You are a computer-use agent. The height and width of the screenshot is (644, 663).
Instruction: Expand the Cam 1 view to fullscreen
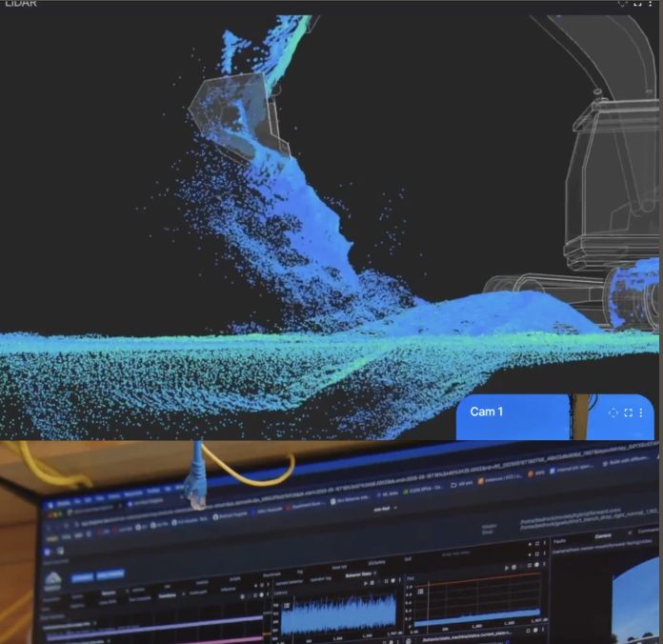pyautogui.click(x=629, y=413)
